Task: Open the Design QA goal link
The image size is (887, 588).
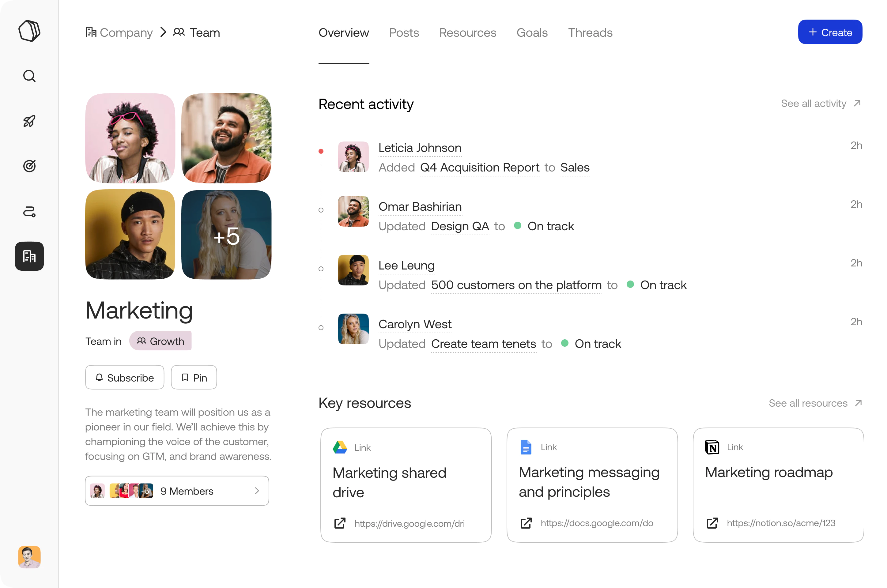Action: [x=460, y=226]
